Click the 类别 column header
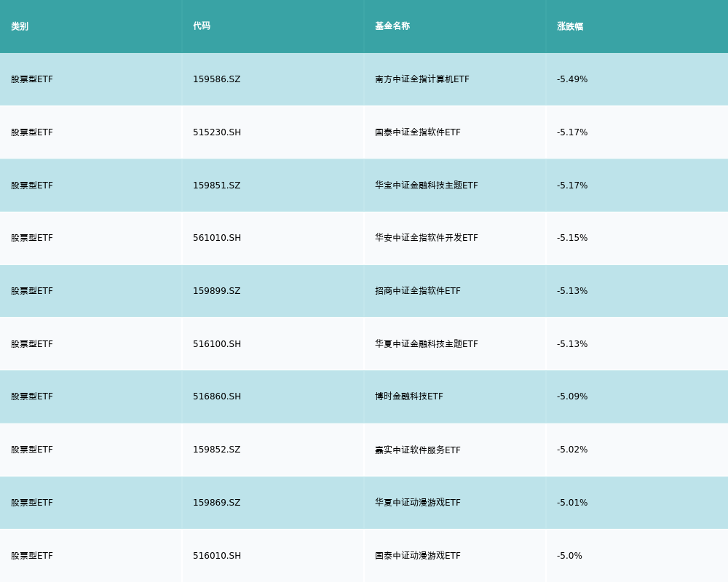The width and height of the screenshot is (728, 582). (x=20, y=26)
